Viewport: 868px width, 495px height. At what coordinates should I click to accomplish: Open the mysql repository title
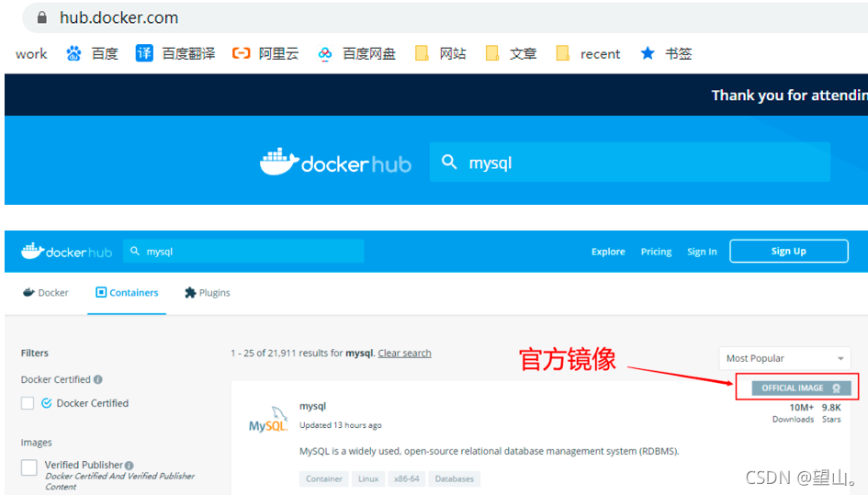click(313, 406)
